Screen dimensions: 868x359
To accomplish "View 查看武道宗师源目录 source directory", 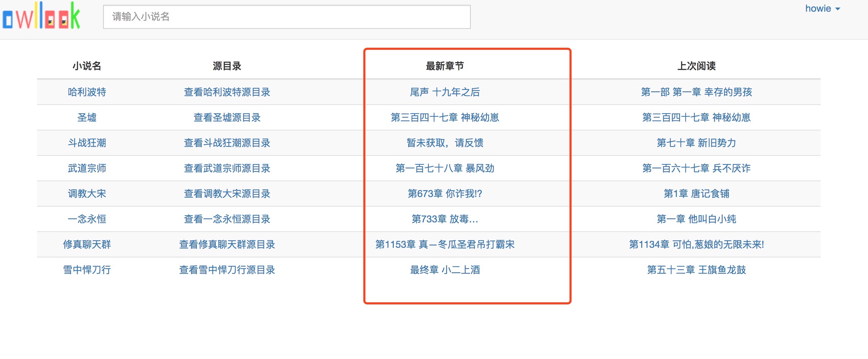I will coord(227,168).
